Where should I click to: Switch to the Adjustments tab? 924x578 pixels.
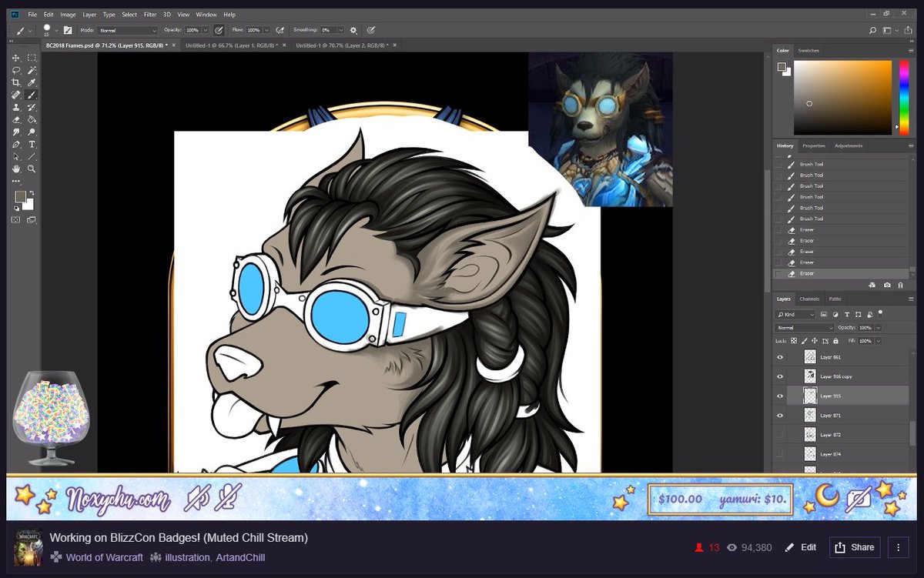(849, 145)
